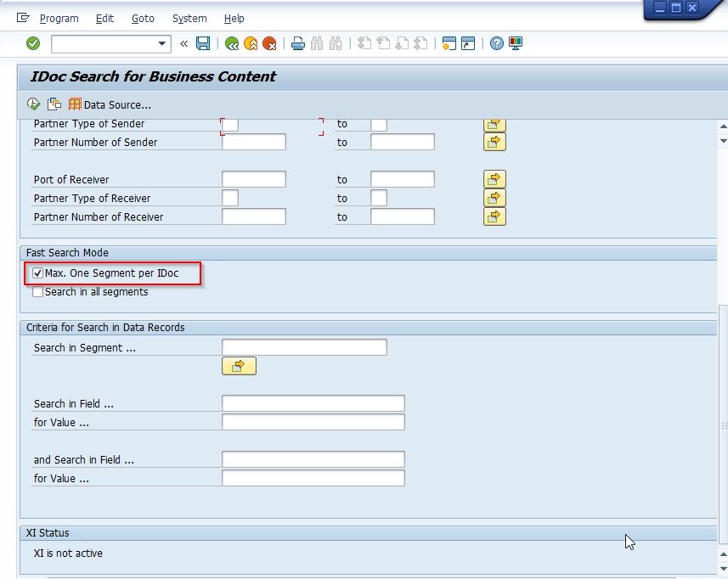Click the Execute clock icon
This screenshot has width=728, height=579.
coord(33,104)
